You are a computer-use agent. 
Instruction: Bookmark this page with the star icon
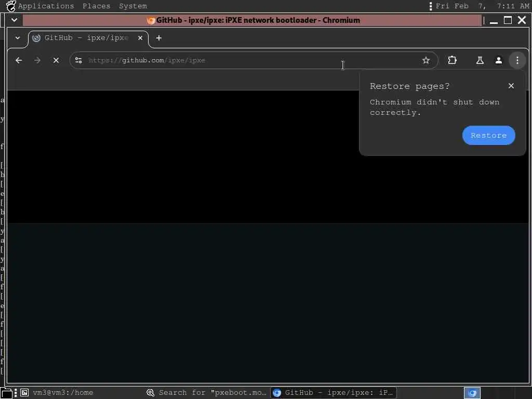(x=426, y=60)
